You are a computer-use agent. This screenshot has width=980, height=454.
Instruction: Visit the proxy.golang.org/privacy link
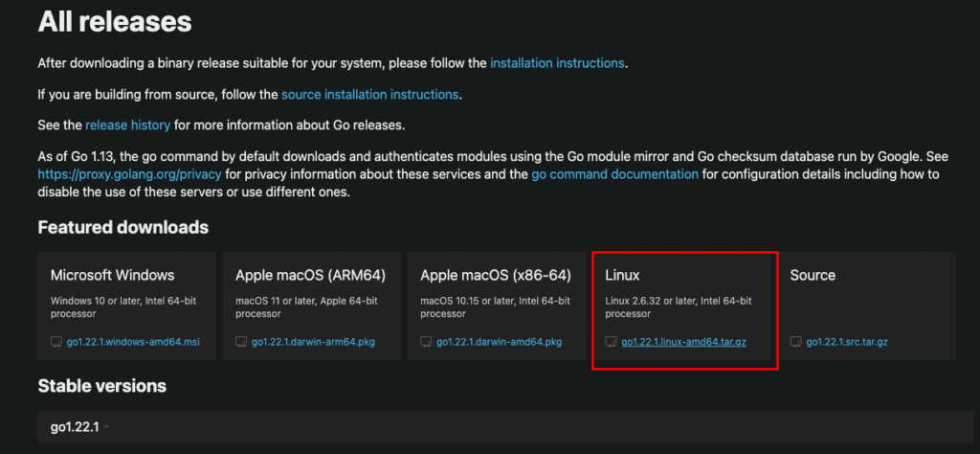[x=129, y=174]
